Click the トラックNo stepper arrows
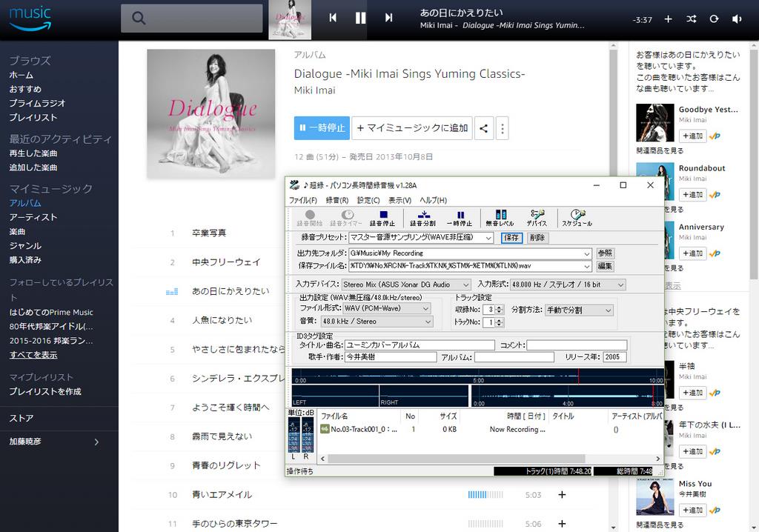This screenshot has height=532, width=759. pyautogui.click(x=500, y=322)
